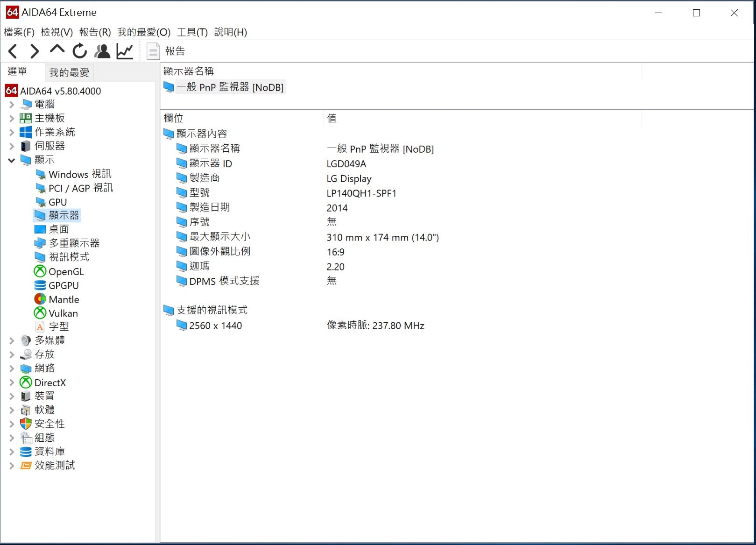Open the 檔案(F) menu
The width and height of the screenshot is (756, 545).
[x=19, y=32]
